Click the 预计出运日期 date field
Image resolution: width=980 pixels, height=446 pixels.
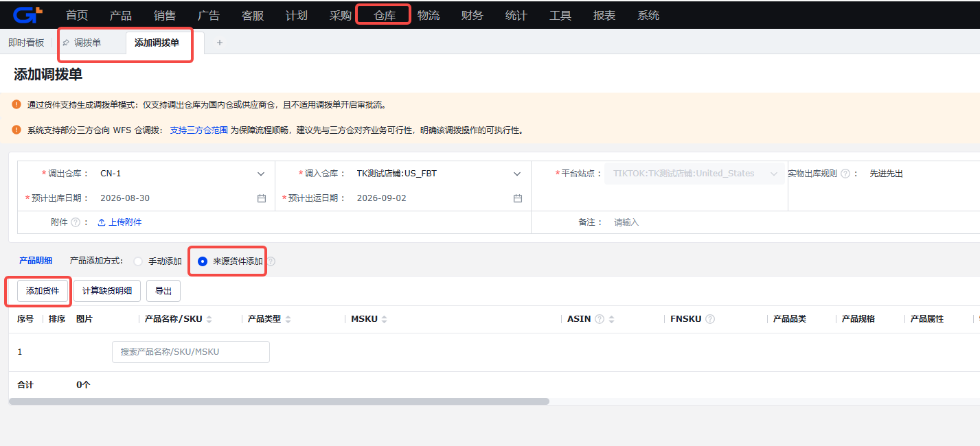pos(440,198)
